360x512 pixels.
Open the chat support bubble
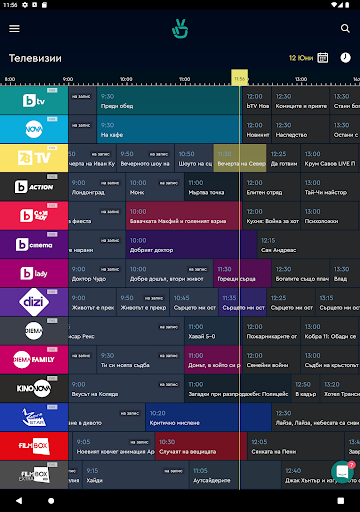[342, 472]
